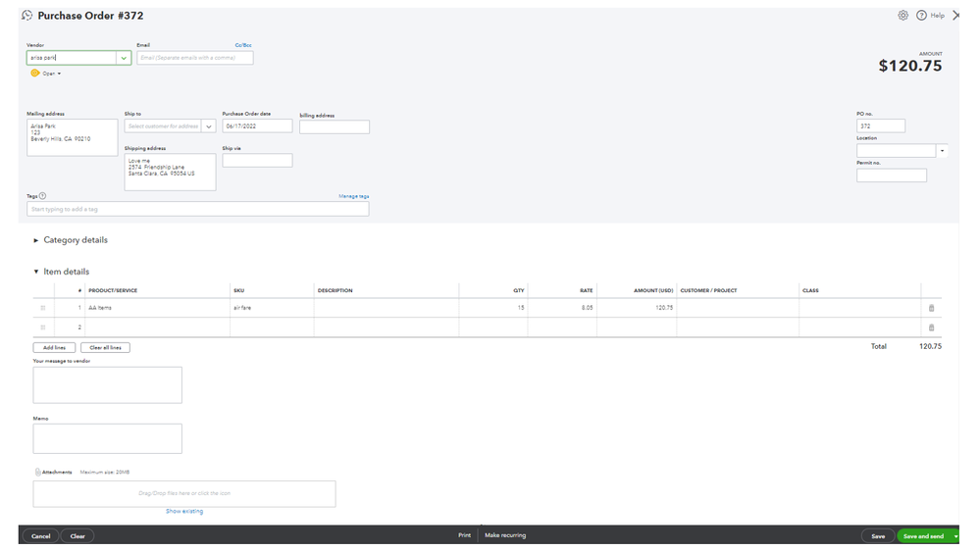This screenshot has height=551, width=980.
Task: Click the Clear all lines button
Action: (105, 347)
